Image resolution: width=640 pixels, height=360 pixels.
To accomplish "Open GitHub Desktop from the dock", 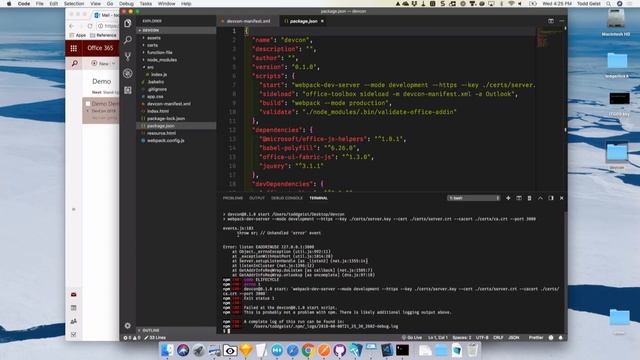I will pyautogui.click(x=340, y=350).
